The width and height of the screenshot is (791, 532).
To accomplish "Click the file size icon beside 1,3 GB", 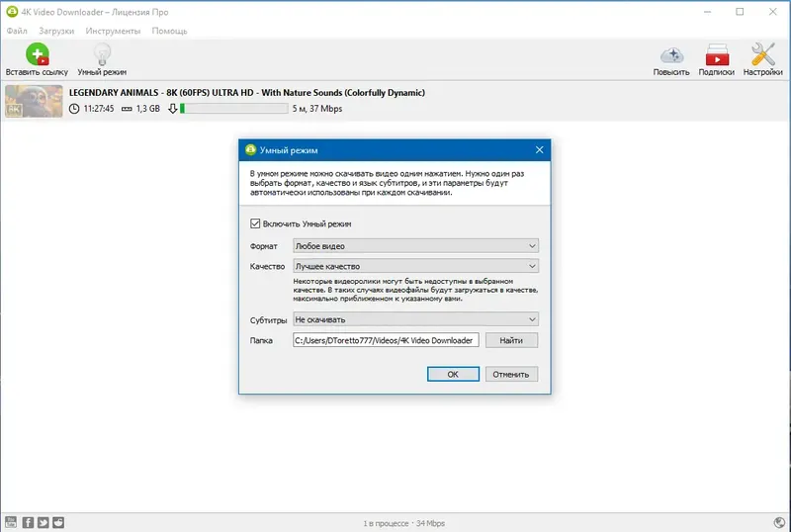I will click(x=127, y=109).
